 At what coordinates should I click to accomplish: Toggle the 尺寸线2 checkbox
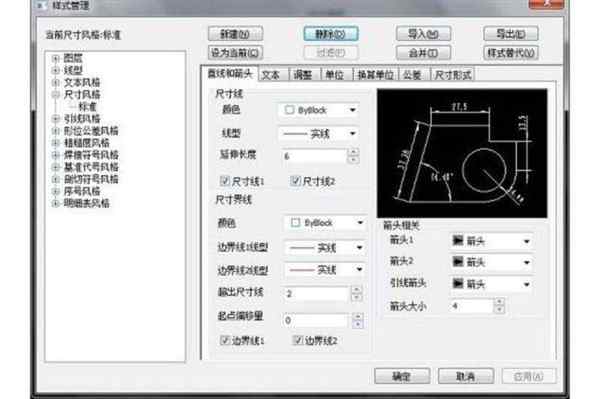click(x=295, y=181)
